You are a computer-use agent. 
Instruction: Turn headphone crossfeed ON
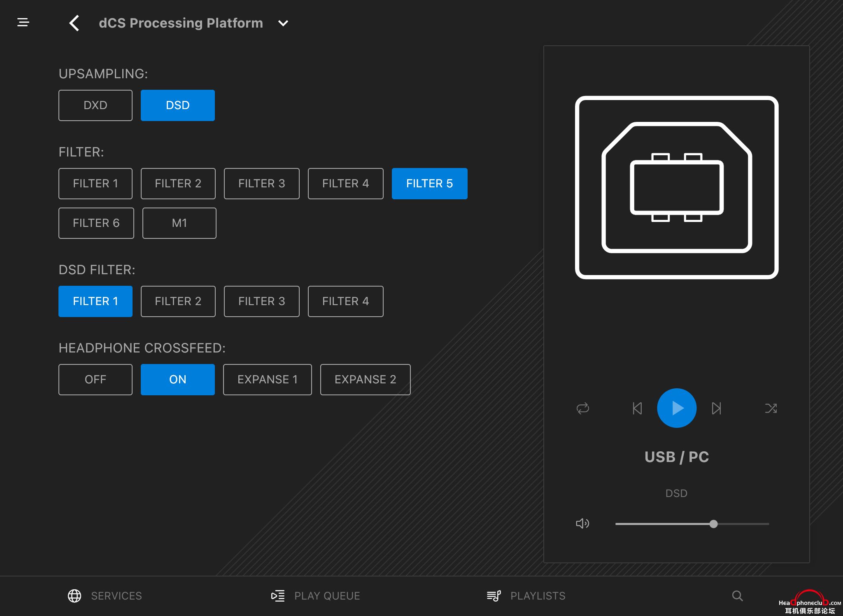pos(178,380)
